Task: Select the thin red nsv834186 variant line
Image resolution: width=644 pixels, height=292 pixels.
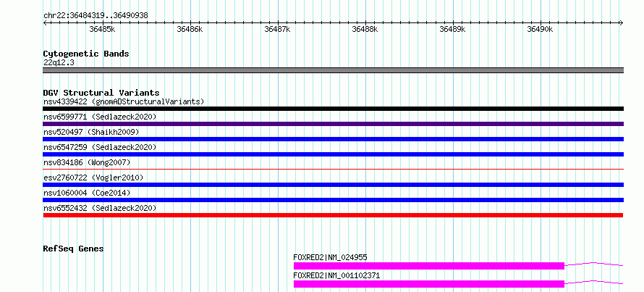Action: click(x=334, y=169)
